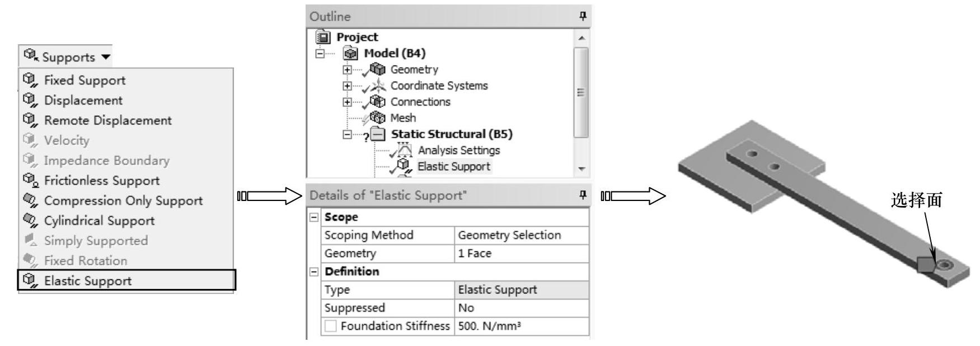Image resolution: width=980 pixels, height=346 pixels.
Task: Click the Coordinate Systems icon
Action: coord(378,86)
